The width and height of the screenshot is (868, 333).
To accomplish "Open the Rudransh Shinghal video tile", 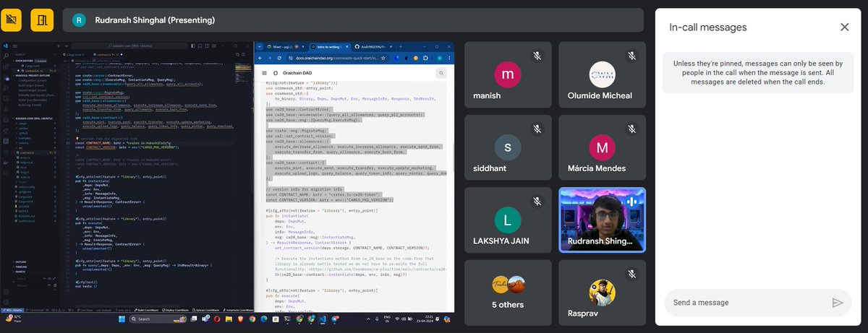I will (602, 220).
